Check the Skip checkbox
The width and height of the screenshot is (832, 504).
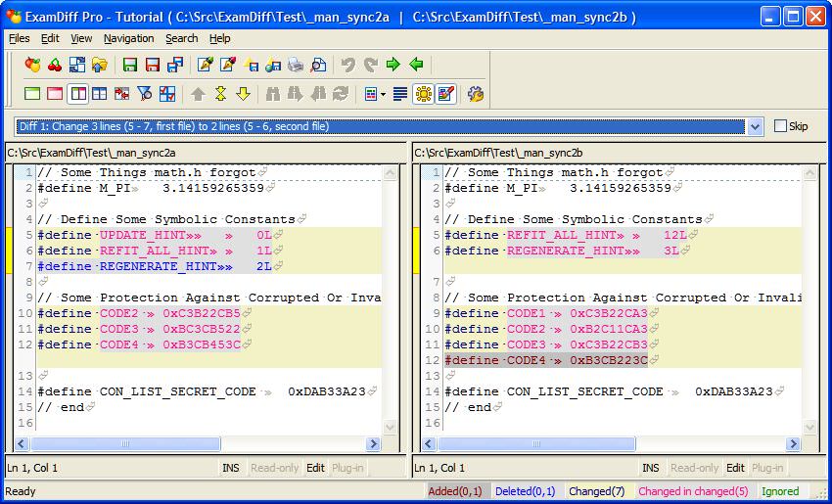780,126
